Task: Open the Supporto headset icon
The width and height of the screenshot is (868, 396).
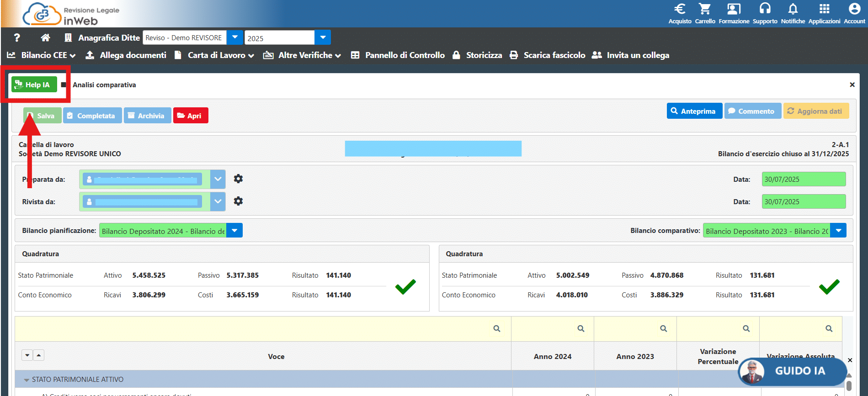Action: 765,10
